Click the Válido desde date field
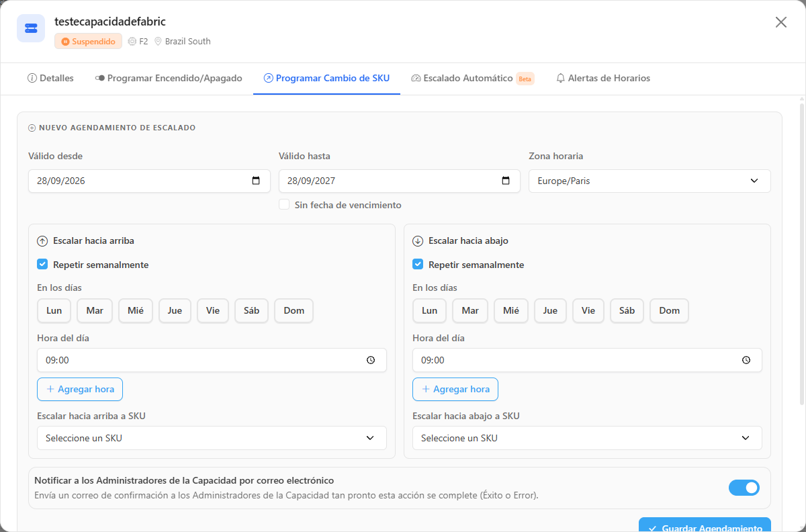The width and height of the screenshot is (806, 532). point(149,181)
